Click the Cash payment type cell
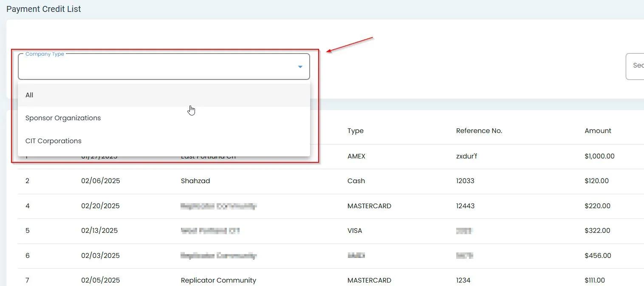 pos(356,181)
